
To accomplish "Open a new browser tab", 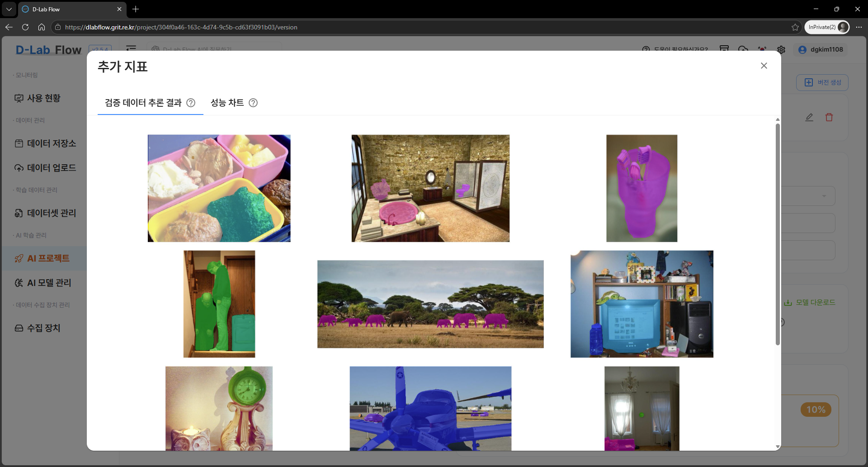I will [x=136, y=9].
